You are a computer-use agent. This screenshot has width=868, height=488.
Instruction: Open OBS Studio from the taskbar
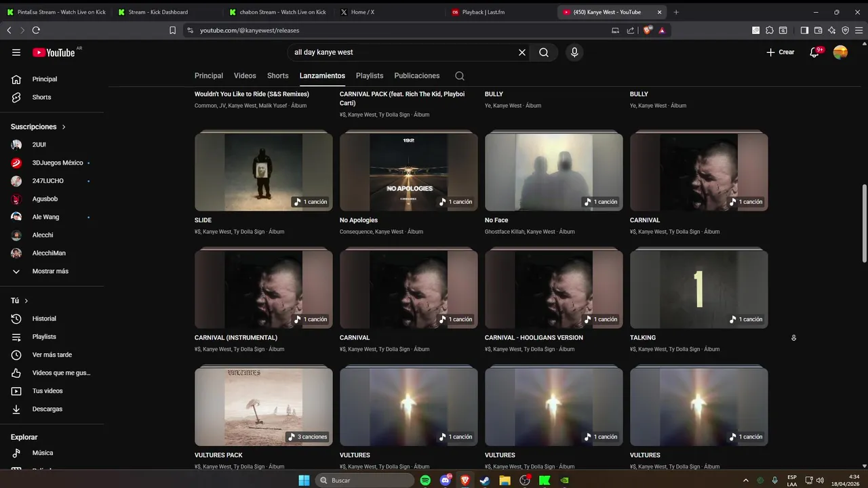524,480
